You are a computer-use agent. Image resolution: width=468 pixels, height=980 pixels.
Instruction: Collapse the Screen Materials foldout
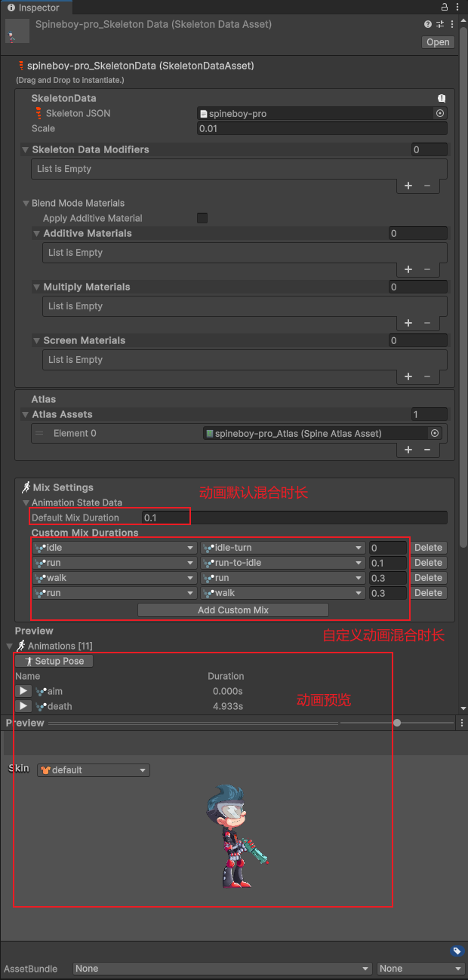point(37,340)
